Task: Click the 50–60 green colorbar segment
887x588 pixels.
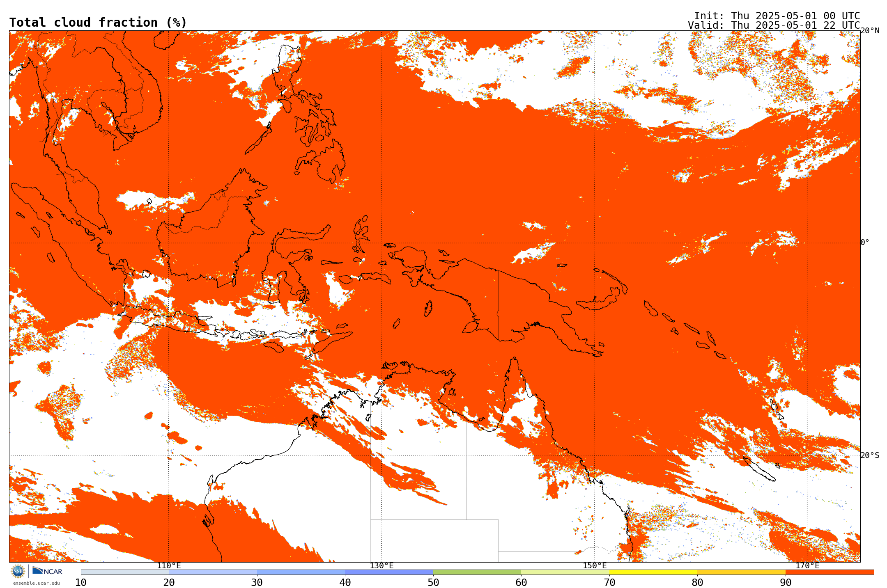Action: [x=477, y=572]
